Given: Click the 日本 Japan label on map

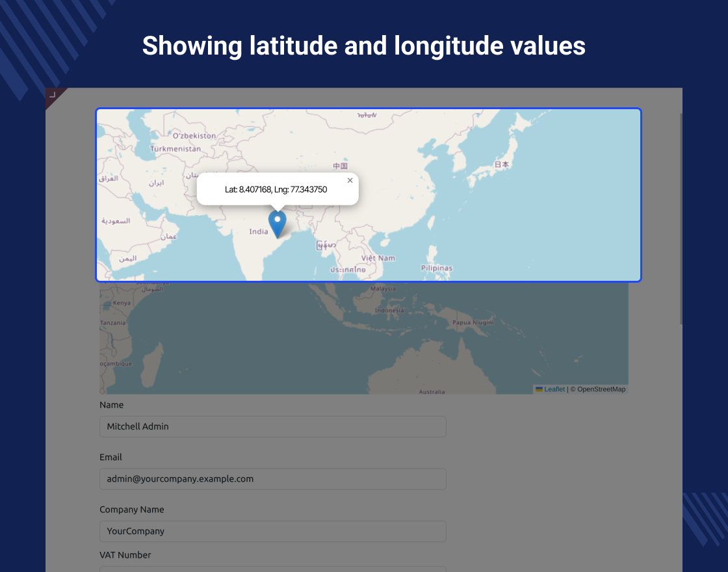Looking at the screenshot, I should (x=501, y=164).
